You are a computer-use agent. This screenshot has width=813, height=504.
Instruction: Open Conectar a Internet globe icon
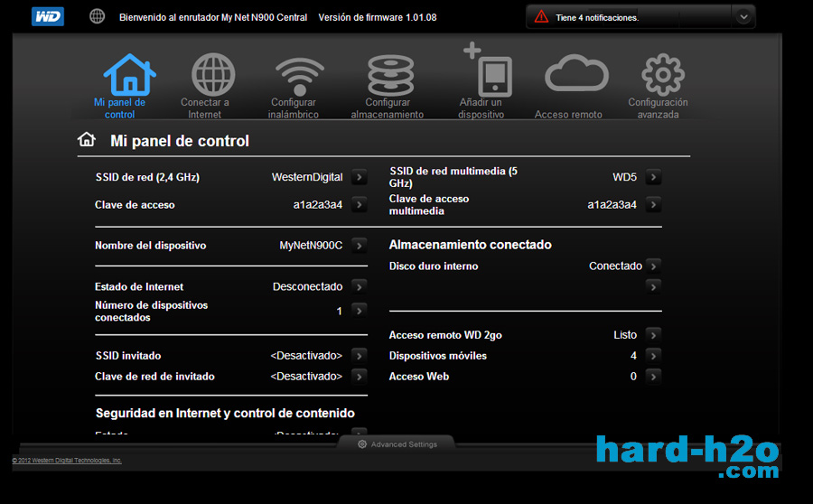(x=213, y=74)
